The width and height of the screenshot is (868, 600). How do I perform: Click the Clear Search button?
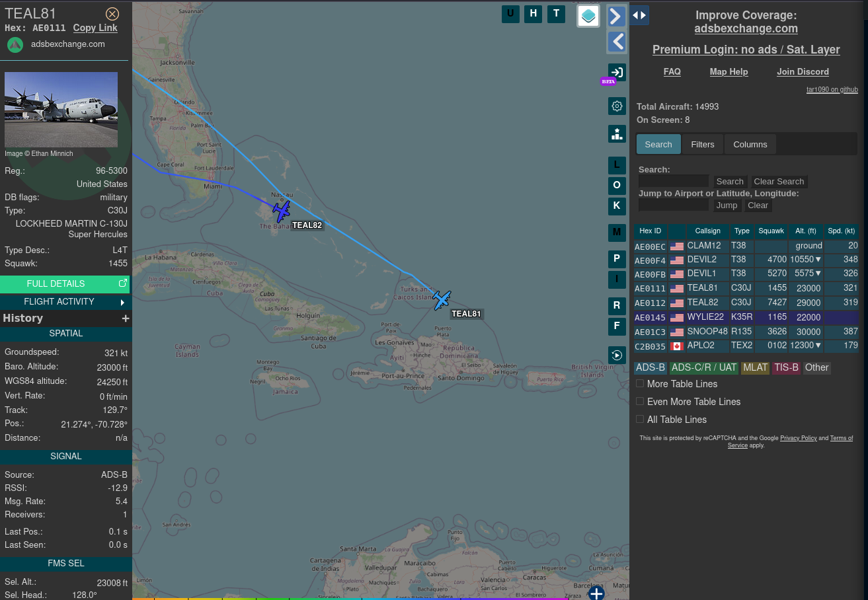(x=779, y=182)
